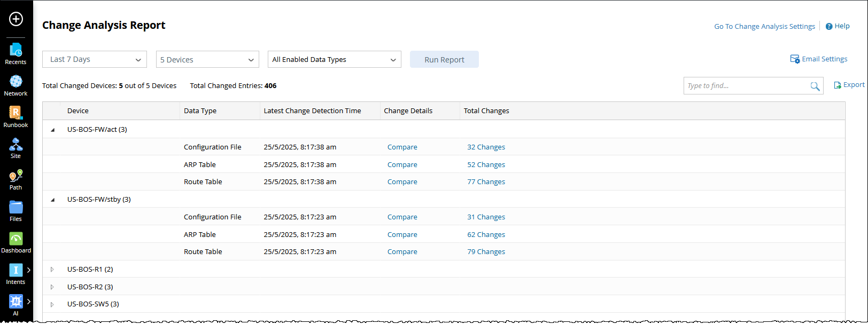Open All Enabled Data Types dropdown
Screen dimensions: 868x324
coord(334,60)
